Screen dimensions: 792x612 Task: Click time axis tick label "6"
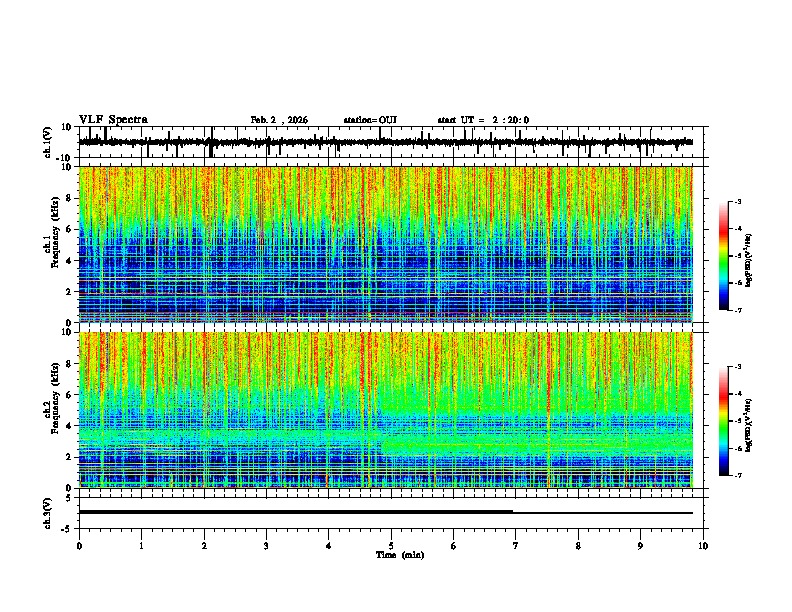[x=453, y=546]
